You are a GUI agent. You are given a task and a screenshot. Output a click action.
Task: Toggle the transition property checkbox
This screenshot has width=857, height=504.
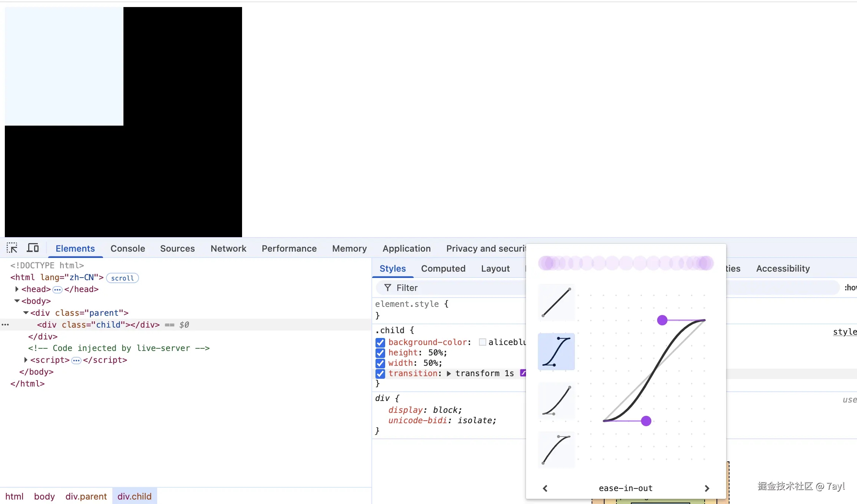coord(380,374)
